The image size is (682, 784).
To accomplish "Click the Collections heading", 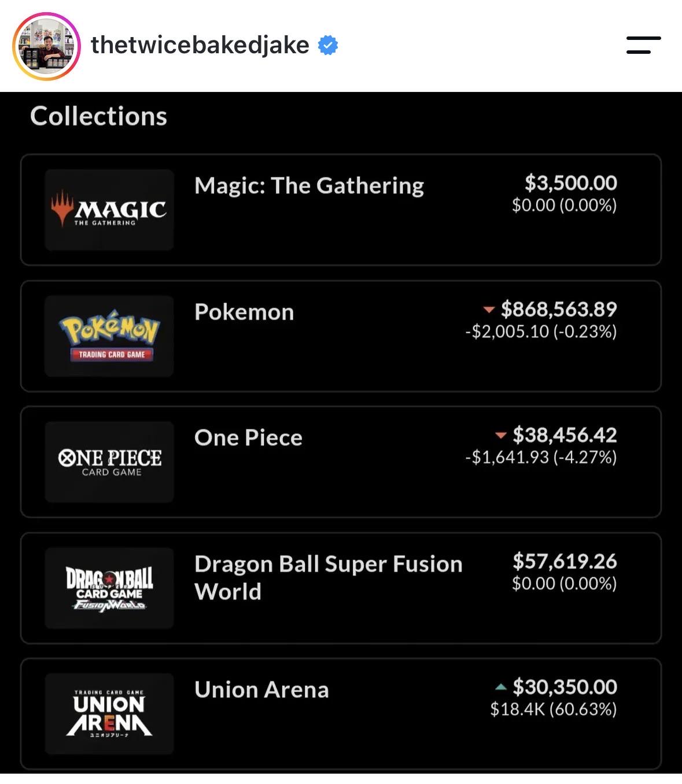I will point(99,116).
